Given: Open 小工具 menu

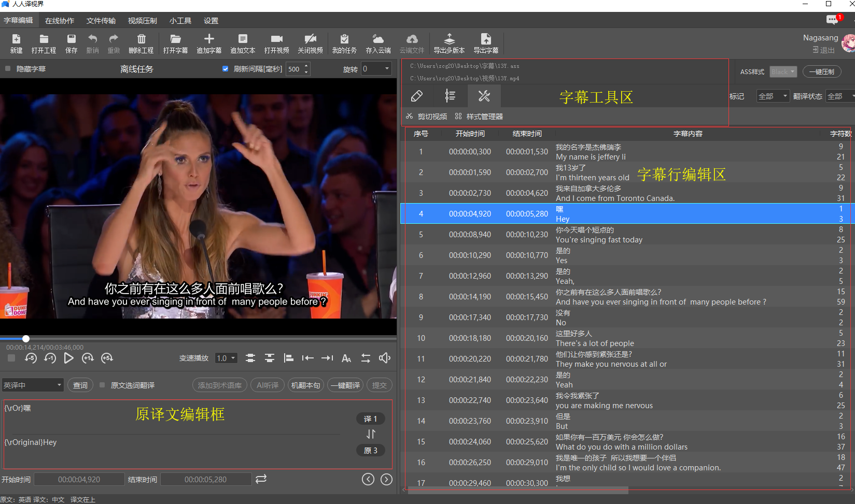Looking at the screenshot, I should (180, 20).
